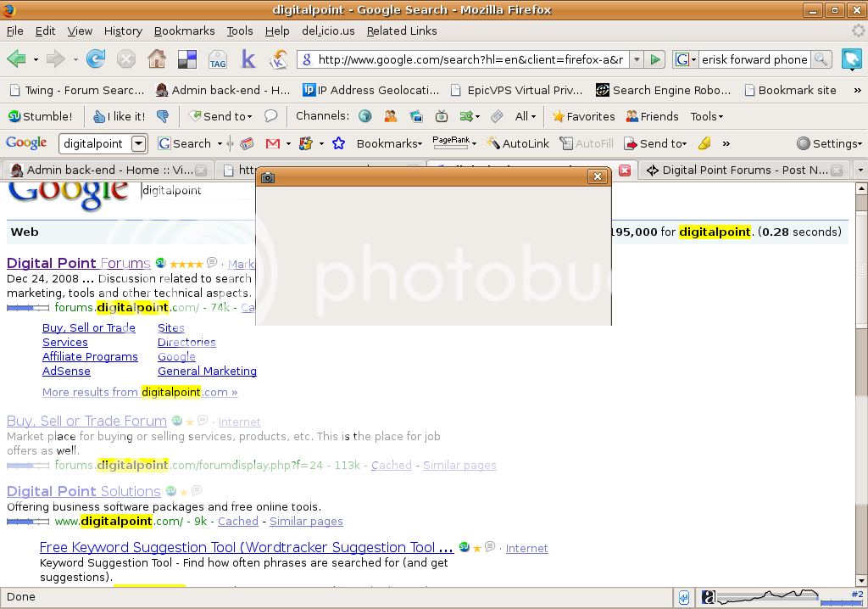Screen dimensions: 868x609
Task: Select the photos channel icon
Action: tap(416, 116)
